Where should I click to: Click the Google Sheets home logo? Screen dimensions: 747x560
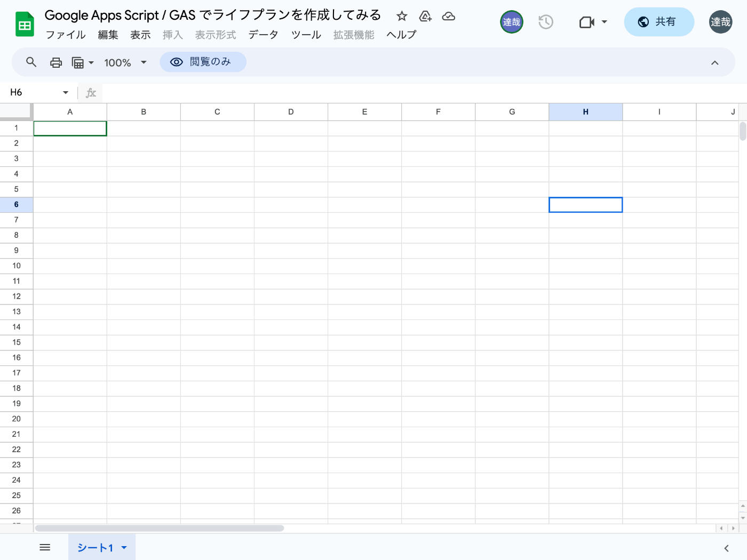pos(25,24)
